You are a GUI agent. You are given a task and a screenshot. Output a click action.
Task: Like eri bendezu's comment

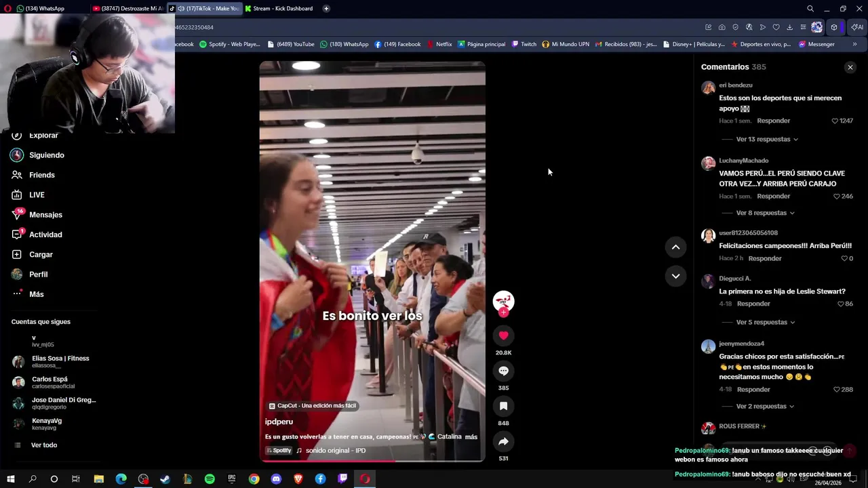[835, 121]
